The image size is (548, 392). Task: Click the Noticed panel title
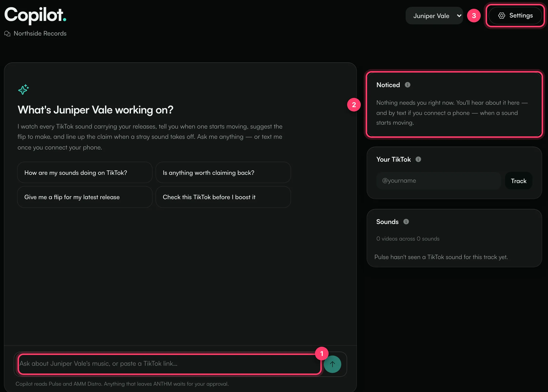tap(388, 85)
